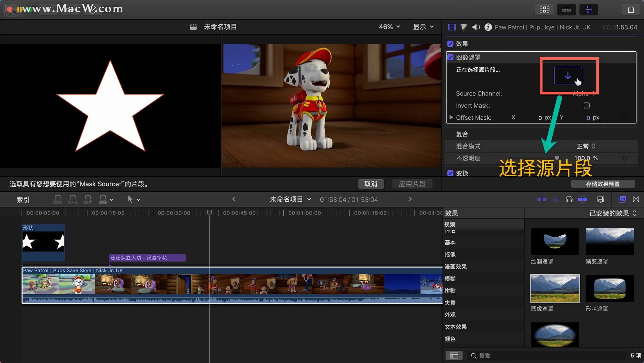Open the audio inspector speaker icon
The image size is (644, 363).
click(x=476, y=27)
